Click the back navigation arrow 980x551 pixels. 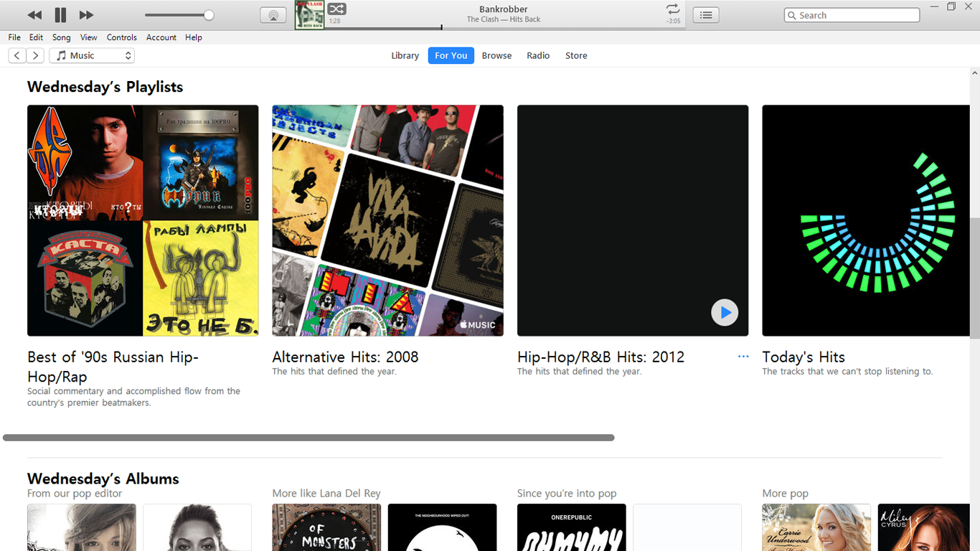(x=17, y=55)
